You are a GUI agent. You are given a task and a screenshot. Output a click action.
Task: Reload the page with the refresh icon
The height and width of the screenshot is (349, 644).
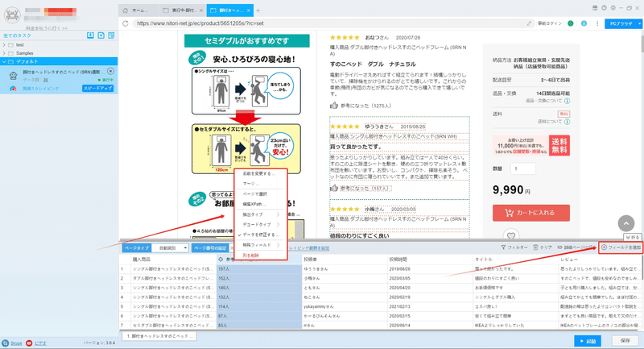(x=126, y=23)
